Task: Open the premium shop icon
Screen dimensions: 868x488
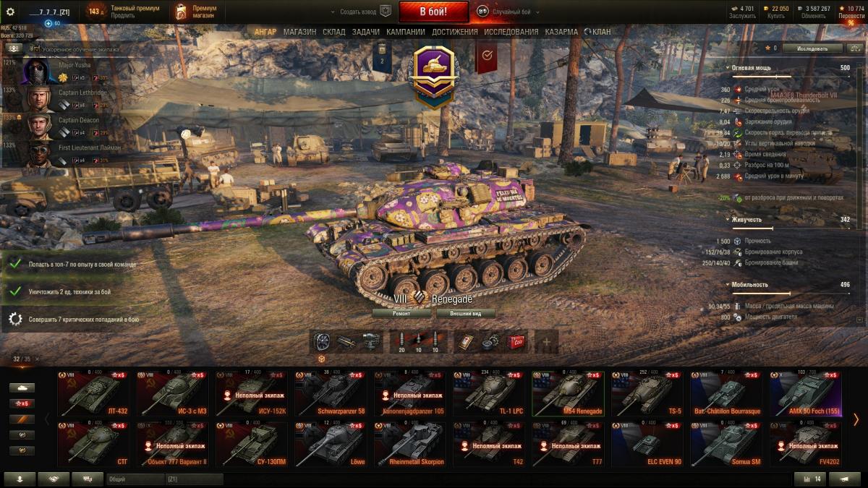Action: pyautogui.click(x=180, y=12)
